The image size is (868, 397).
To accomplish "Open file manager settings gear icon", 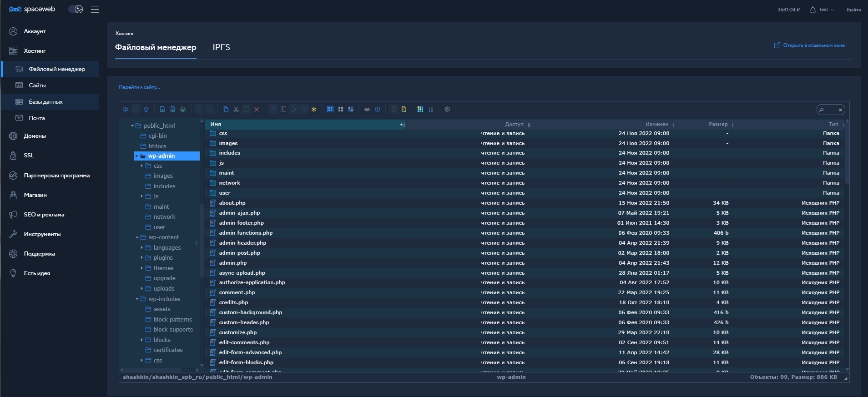I will tap(447, 110).
